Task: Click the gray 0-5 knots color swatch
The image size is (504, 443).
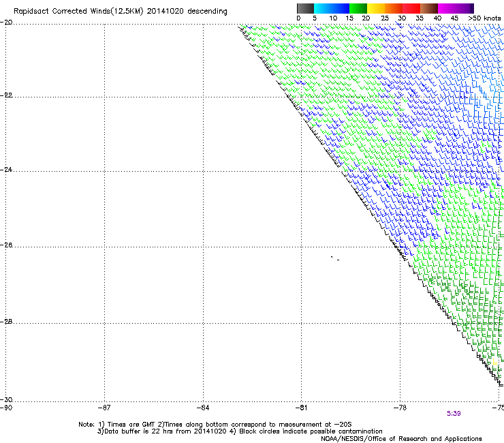Action: pyautogui.click(x=305, y=8)
